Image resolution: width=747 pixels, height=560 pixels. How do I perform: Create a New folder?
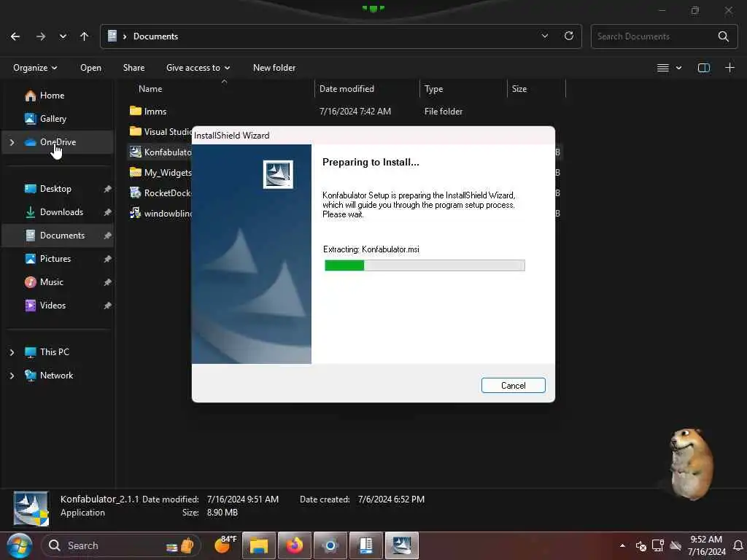click(274, 68)
